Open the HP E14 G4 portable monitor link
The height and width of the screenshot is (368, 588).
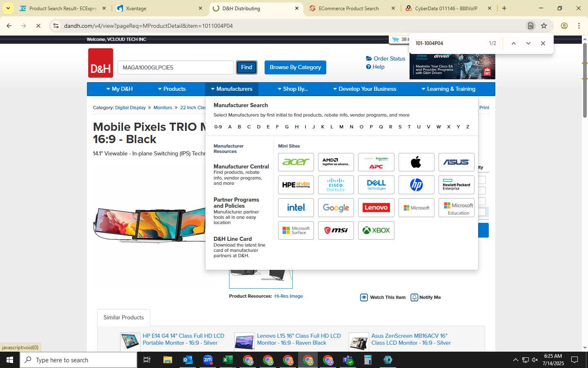click(183, 339)
